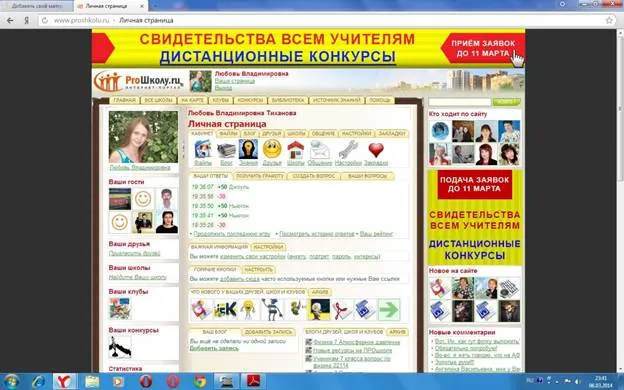Open the club thumbnail under Ваши клубы
The width and height of the screenshot is (624, 390).
click(x=120, y=308)
